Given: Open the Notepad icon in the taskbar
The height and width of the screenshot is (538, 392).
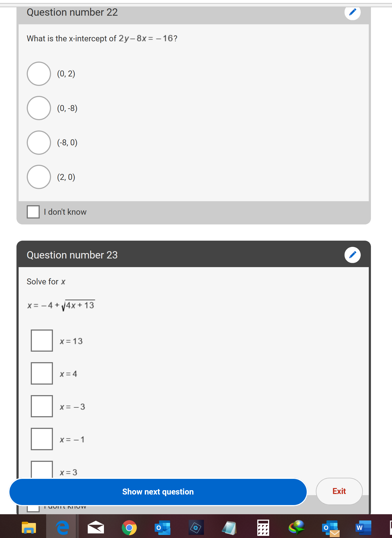Looking at the screenshot, I should click(x=229, y=527).
